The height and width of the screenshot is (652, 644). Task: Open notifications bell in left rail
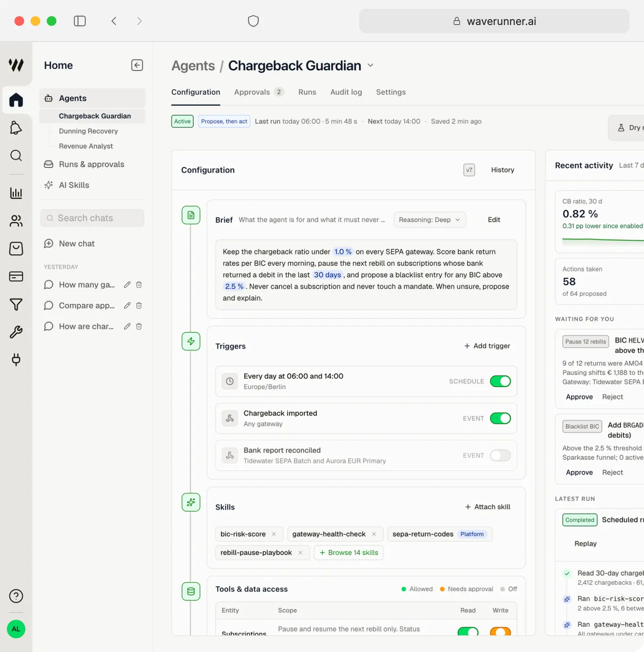16,128
